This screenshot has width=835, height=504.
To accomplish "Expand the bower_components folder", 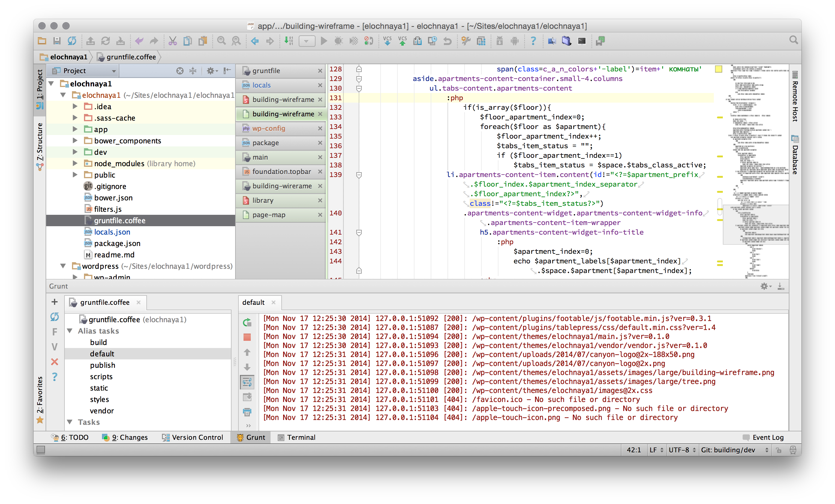I will click(75, 141).
